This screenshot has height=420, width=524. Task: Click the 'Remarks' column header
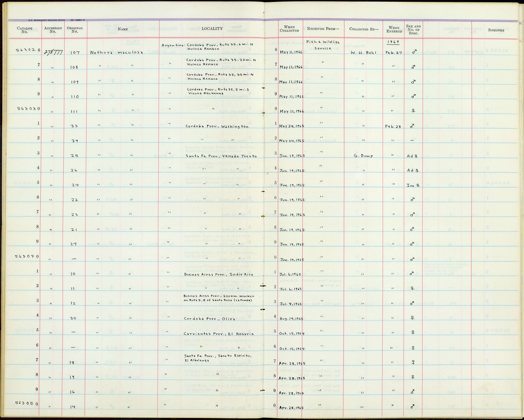(496, 30)
